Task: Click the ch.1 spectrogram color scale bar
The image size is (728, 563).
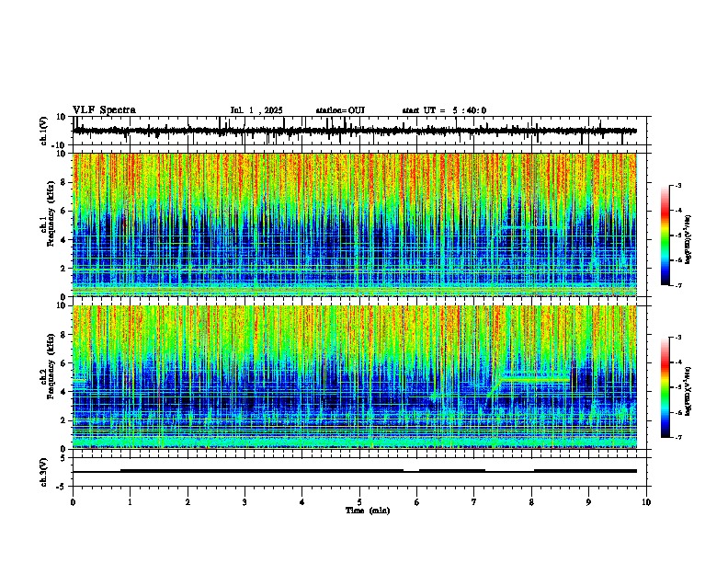Action: click(x=665, y=236)
